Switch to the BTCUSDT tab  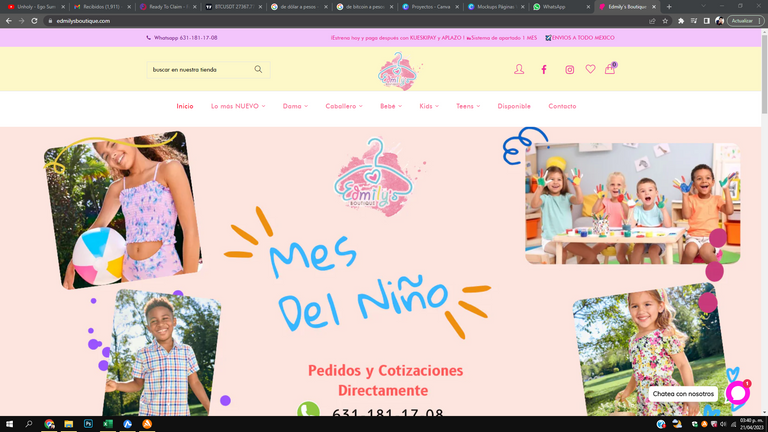click(x=233, y=7)
